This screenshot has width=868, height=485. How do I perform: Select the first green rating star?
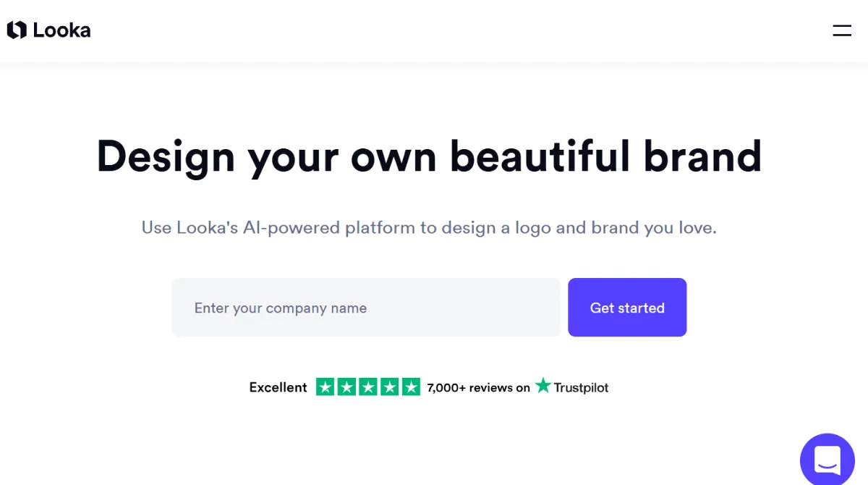325,387
